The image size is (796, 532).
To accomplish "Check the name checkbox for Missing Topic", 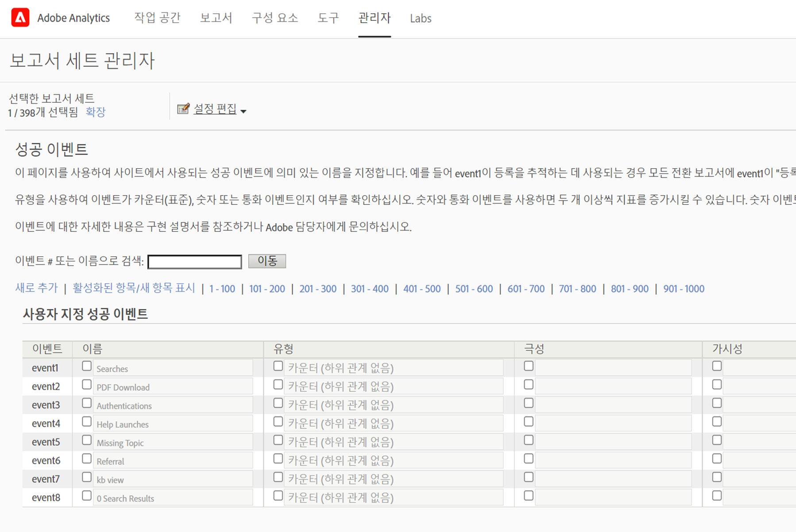I will tap(87, 441).
